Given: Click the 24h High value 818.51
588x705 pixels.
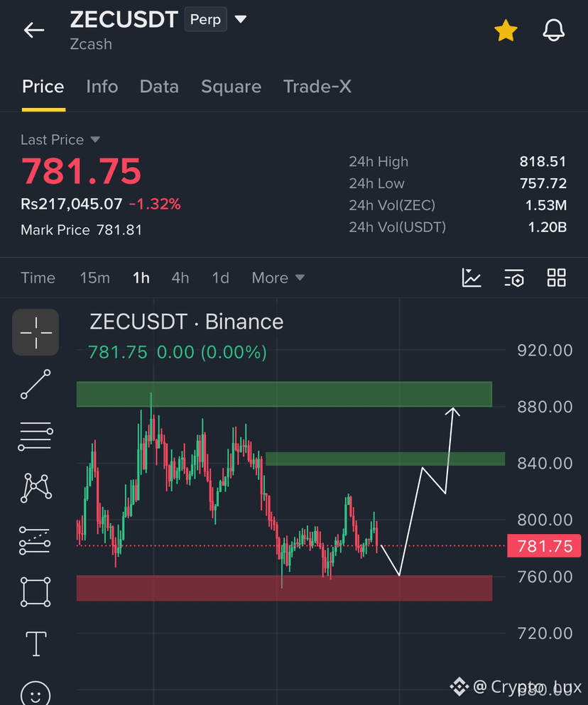Looking at the screenshot, I should [x=543, y=161].
